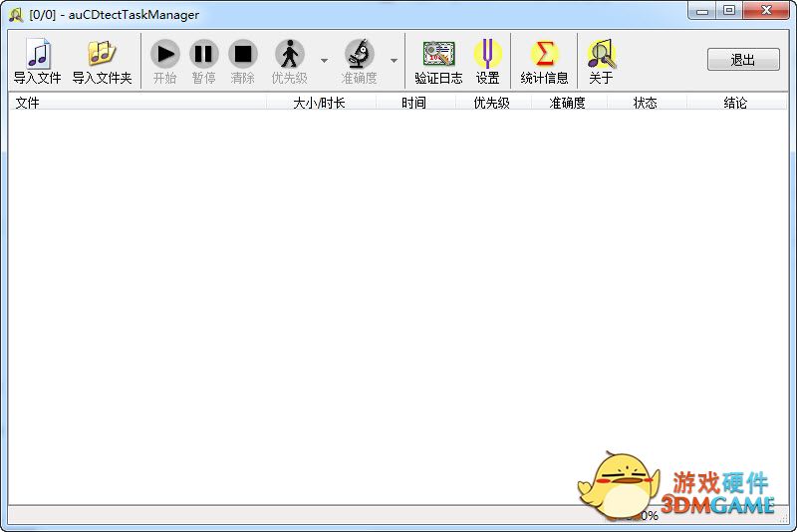Sort by the 大小/时长 column header
Viewport: 797px width, 532px height.
coord(321,103)
